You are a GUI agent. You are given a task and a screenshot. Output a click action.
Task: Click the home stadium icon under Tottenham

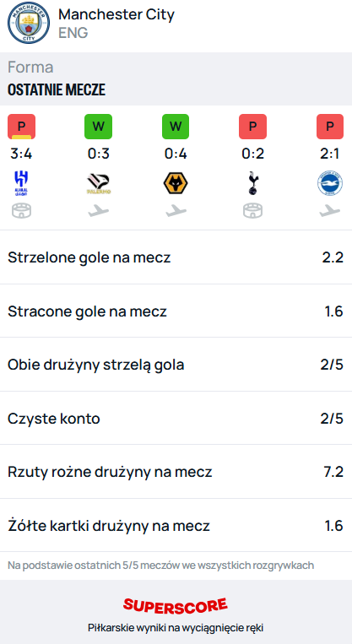point(252,211)
